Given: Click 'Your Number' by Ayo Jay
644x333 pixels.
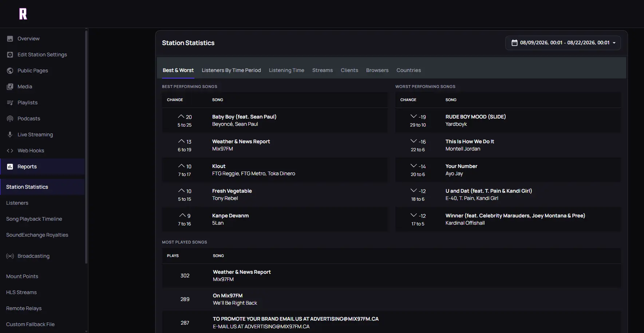Looking at the screenshot, I should pos(461,166).
